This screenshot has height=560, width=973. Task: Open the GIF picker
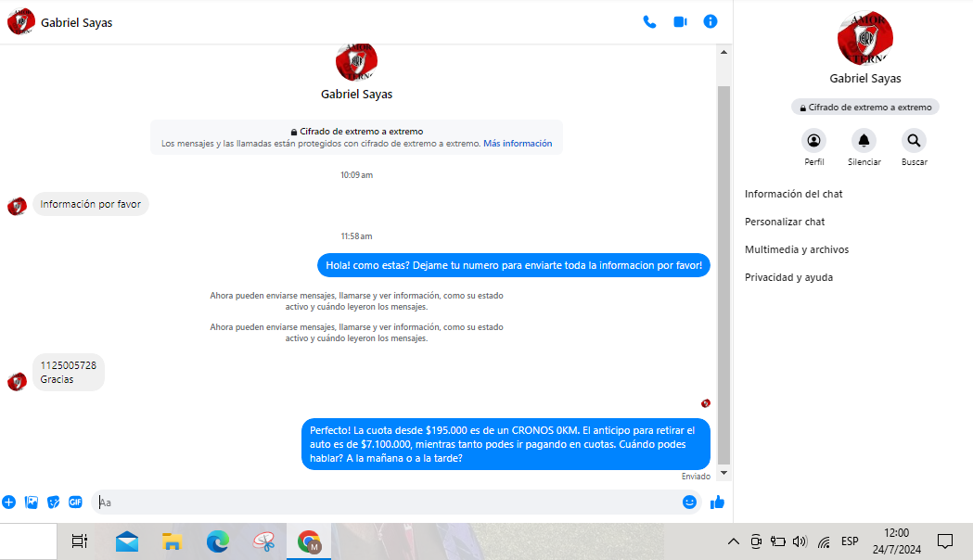[76, 502]
